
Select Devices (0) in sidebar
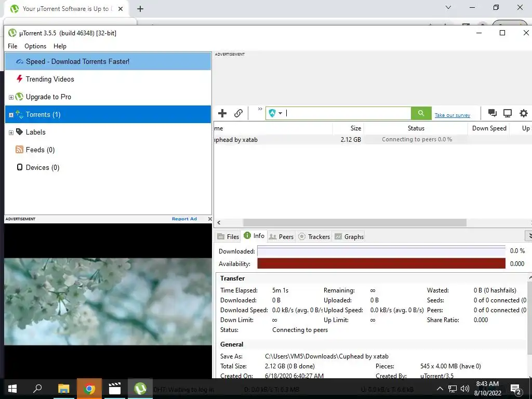(108, 167)
